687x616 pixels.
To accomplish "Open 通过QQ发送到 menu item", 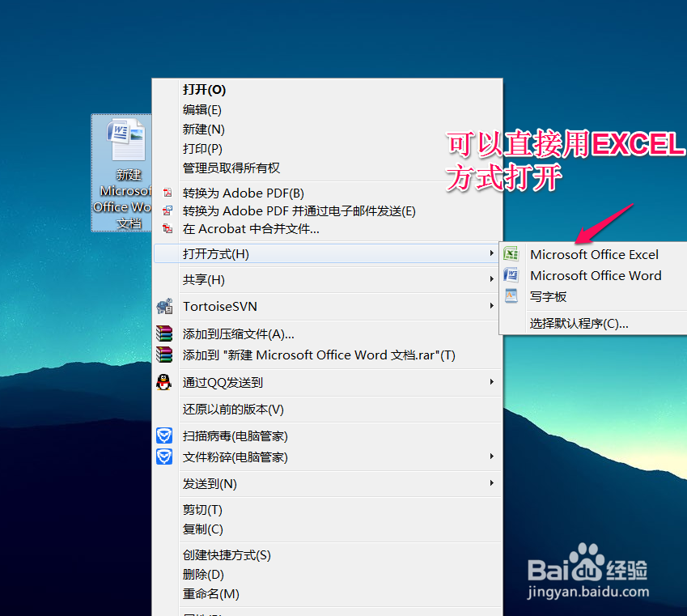I will [327, 383].
